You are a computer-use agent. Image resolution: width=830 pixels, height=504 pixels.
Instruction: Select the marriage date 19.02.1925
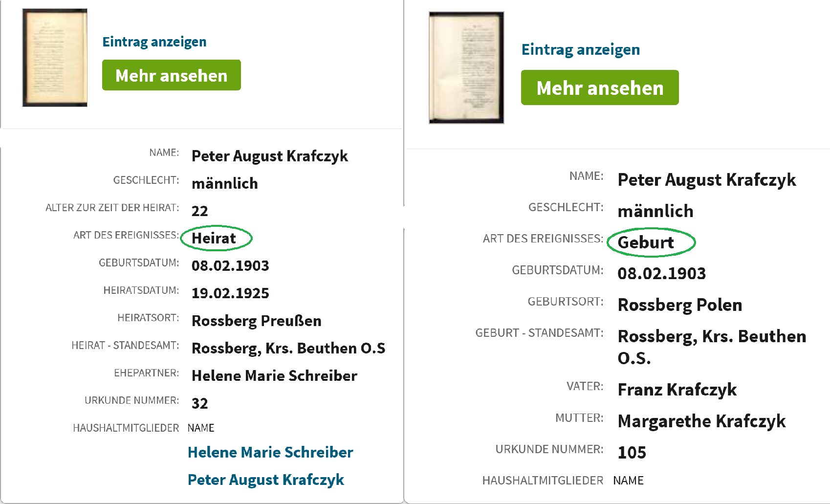pyautogui.click(x=230, y=293)
